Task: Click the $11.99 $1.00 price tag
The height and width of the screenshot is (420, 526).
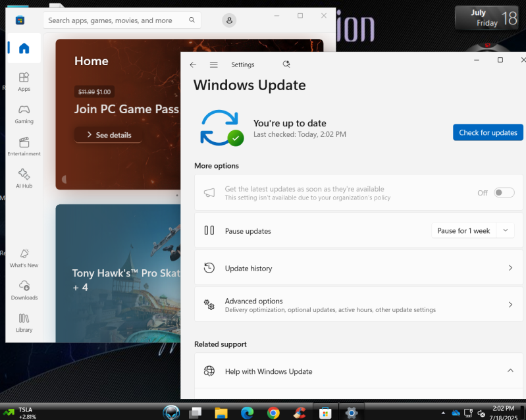Action: 94,92
